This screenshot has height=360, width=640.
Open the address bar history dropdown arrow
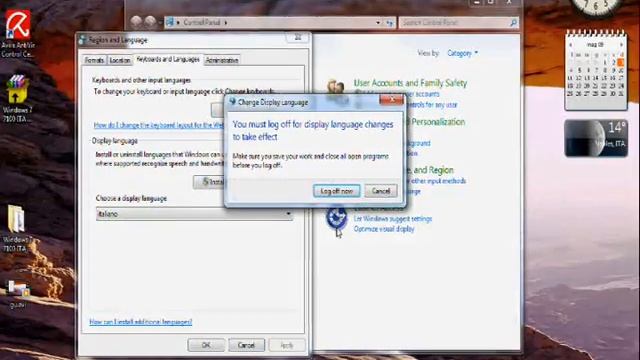tap(378, 23)
